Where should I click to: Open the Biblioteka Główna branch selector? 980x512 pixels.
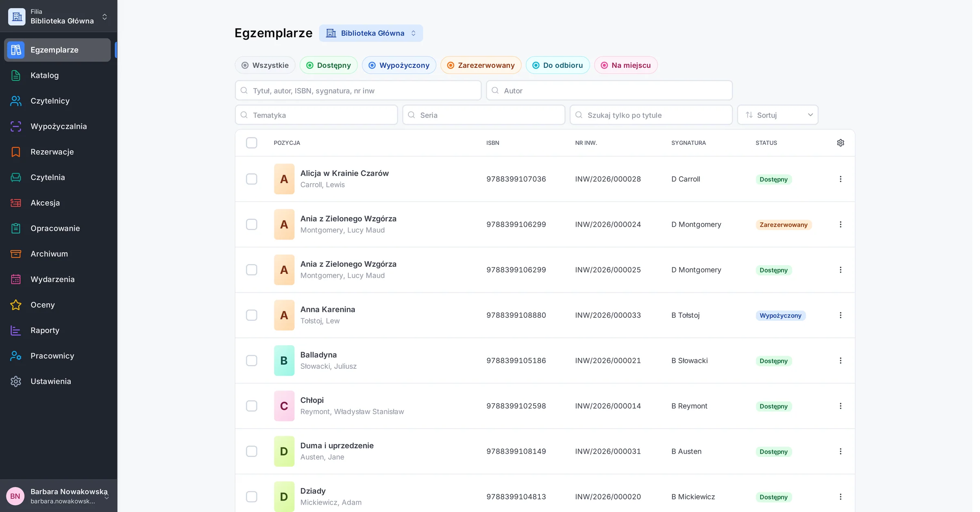pos(371,33)
